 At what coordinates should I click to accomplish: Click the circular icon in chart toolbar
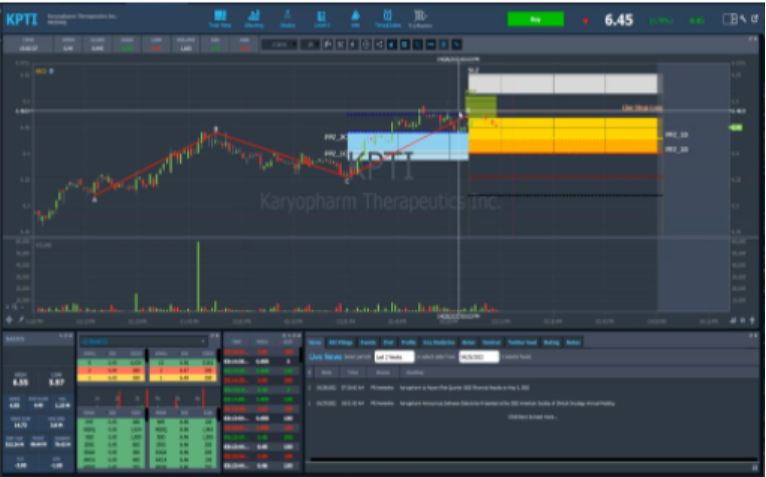click(366, 44)
